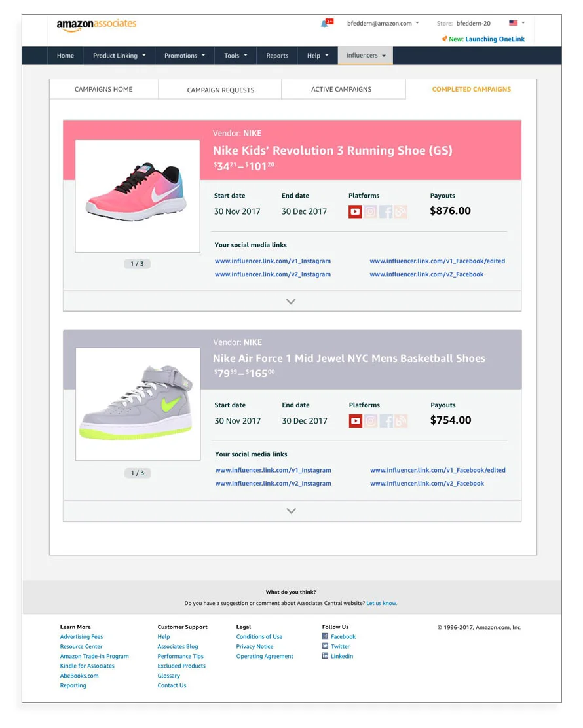Open AbeBooks.com footer link

tap(79, 676)
